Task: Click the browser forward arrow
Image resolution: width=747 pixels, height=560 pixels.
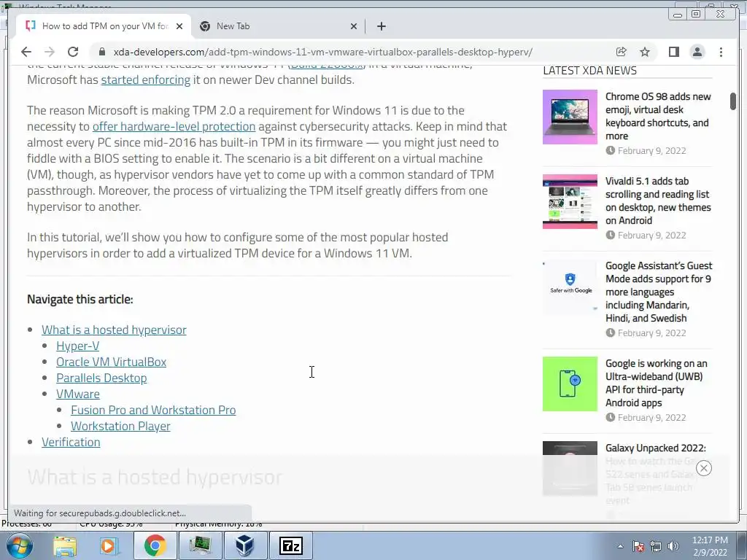Action: [50, 52]
